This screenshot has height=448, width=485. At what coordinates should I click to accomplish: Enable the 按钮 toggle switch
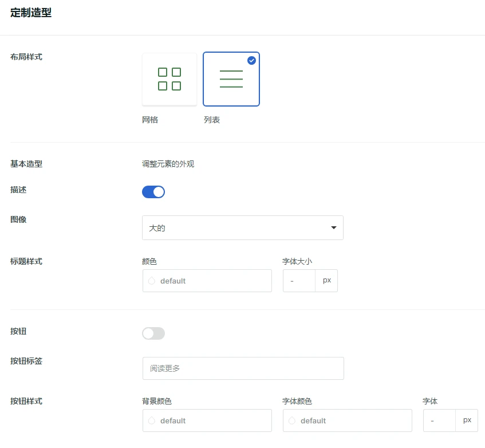tap(153, 333)
